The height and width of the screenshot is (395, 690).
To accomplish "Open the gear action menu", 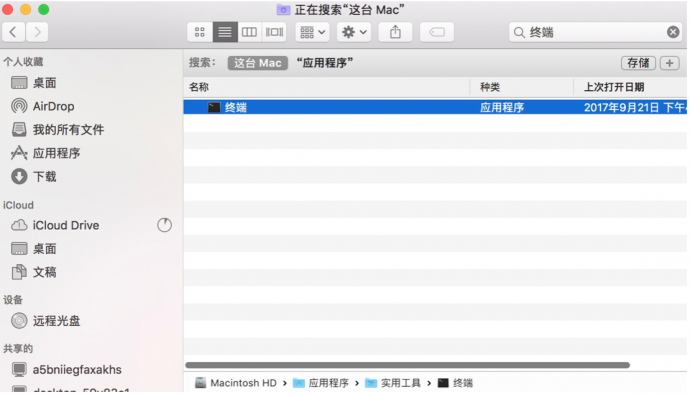I will [354, 32].
